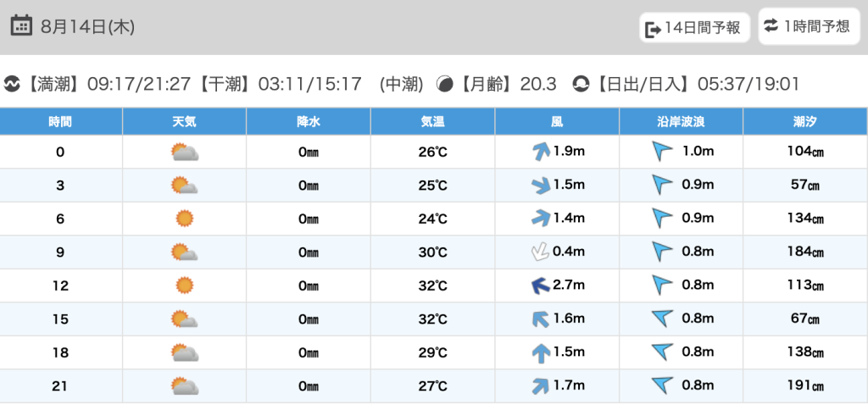This screenshot has height=405, width=868.
Task: Click the tide wave icon before 満潮
Action: pyautogui.click(x=12, y=84)
